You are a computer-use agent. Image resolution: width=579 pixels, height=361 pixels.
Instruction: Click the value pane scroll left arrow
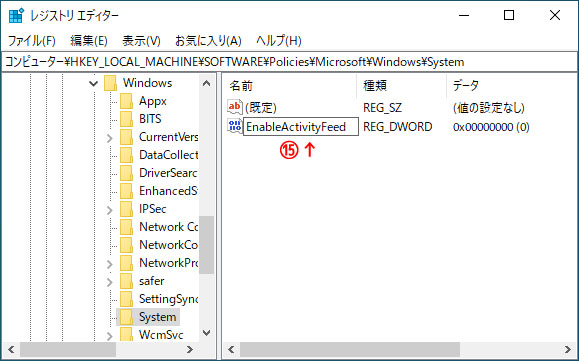coord(232,349)
